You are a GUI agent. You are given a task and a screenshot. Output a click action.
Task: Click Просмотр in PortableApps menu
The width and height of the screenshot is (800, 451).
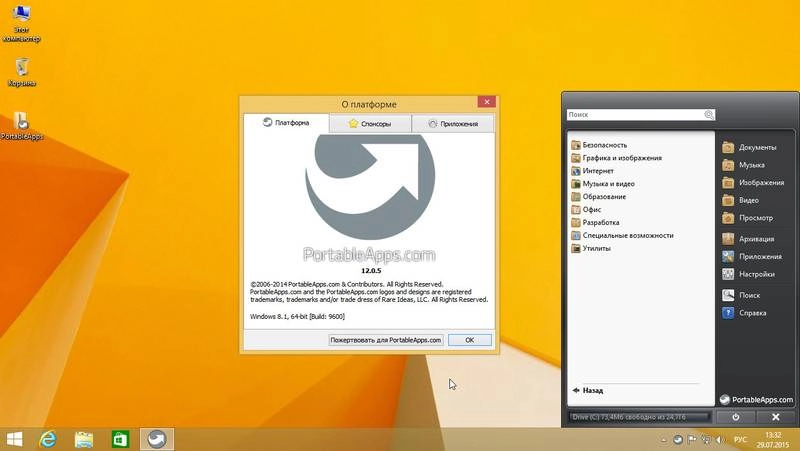pyautogui.click(x=747, y=218)
